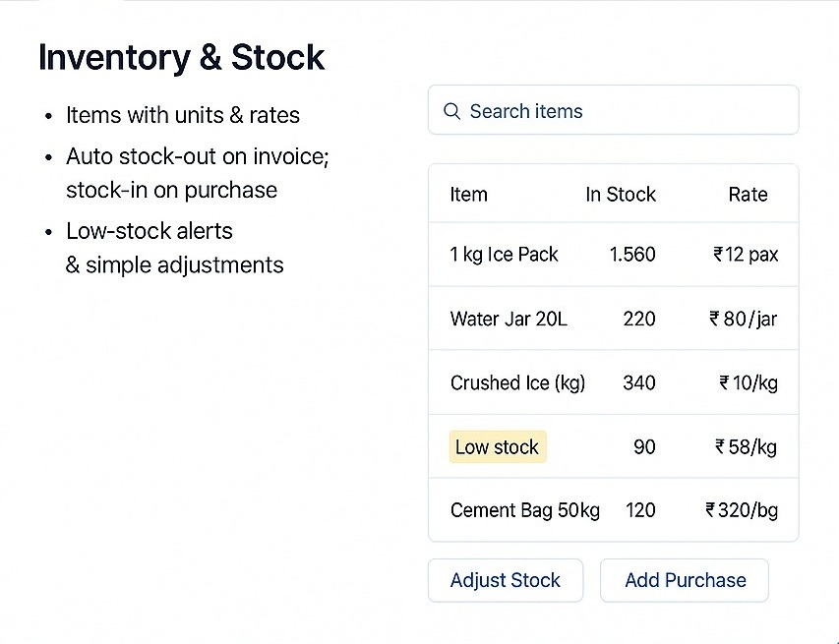Click the 1.560 stock value

pyautogui.click(x=632, y=255)
